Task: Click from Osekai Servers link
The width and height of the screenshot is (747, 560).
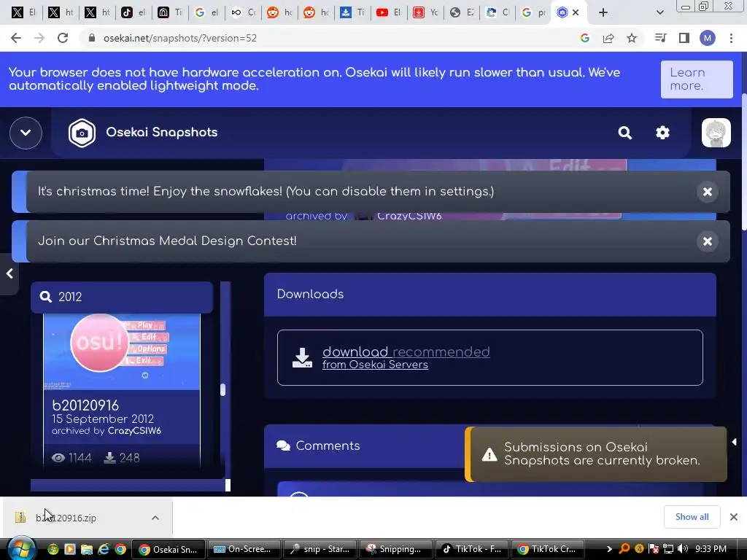Action: point(375,365)
